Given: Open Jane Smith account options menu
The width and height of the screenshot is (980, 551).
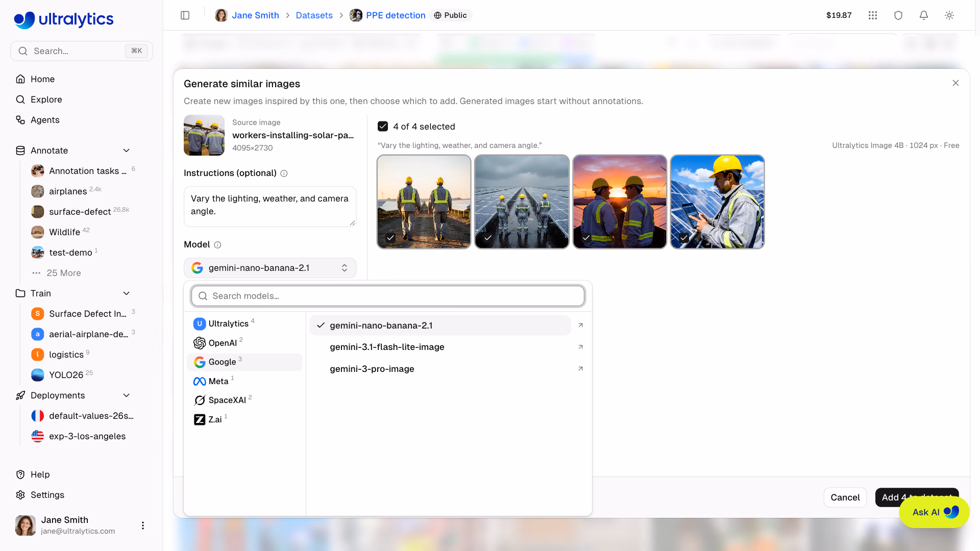Looking at the screenshot, I should [143, 525].
